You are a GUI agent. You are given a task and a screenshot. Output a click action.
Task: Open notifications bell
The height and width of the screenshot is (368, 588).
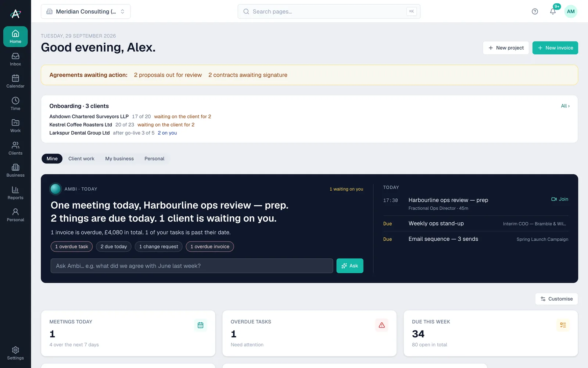553,11
